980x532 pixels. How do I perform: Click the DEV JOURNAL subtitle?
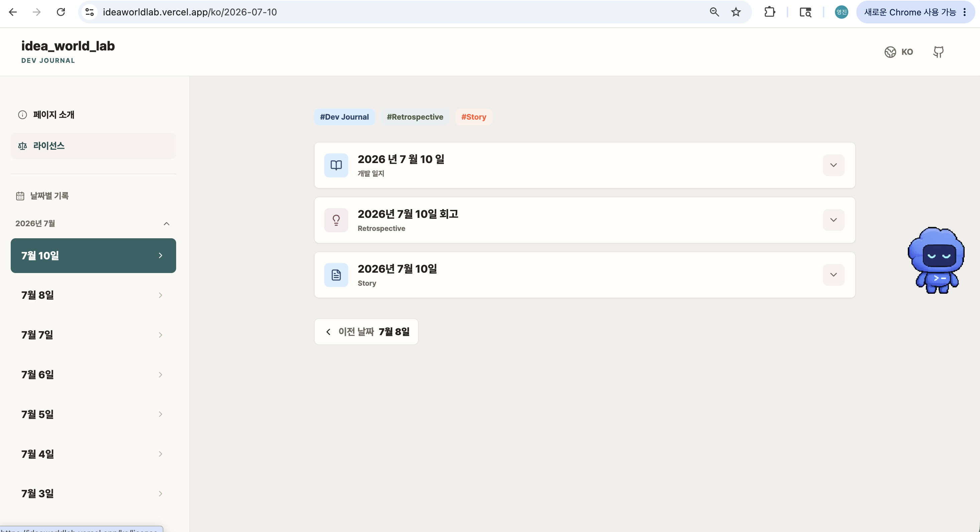coord(48,60)
